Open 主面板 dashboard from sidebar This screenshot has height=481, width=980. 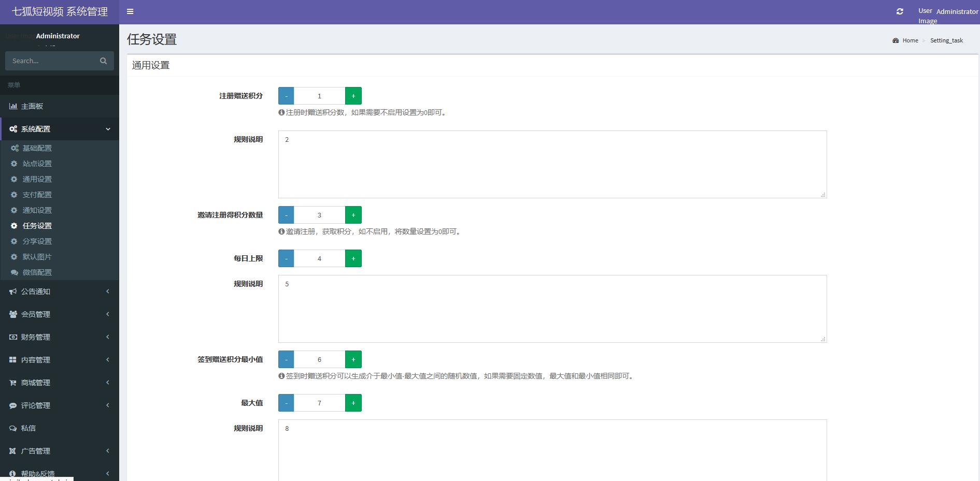pos(32,106)
